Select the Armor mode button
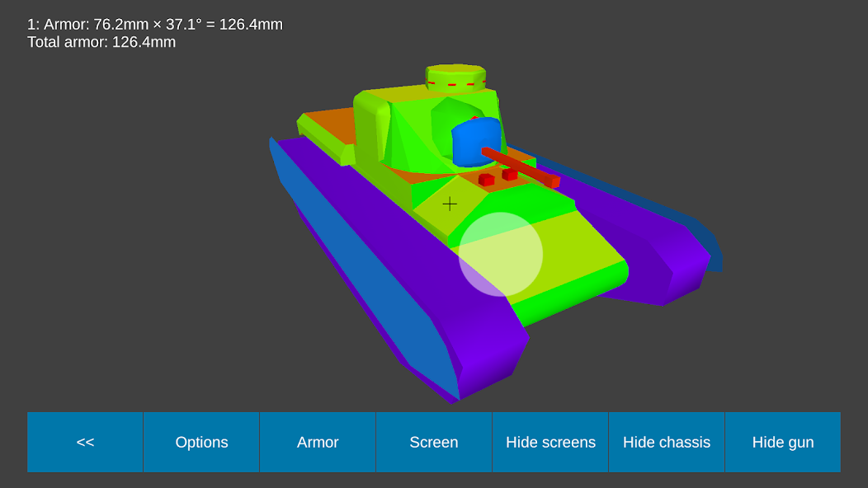 [x=318, y=442]
